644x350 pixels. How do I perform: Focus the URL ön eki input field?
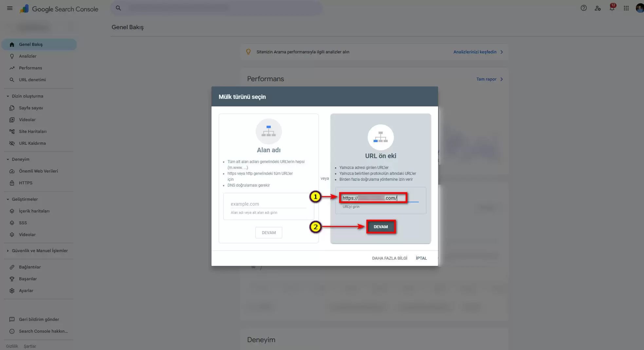(x=380, y=198)
